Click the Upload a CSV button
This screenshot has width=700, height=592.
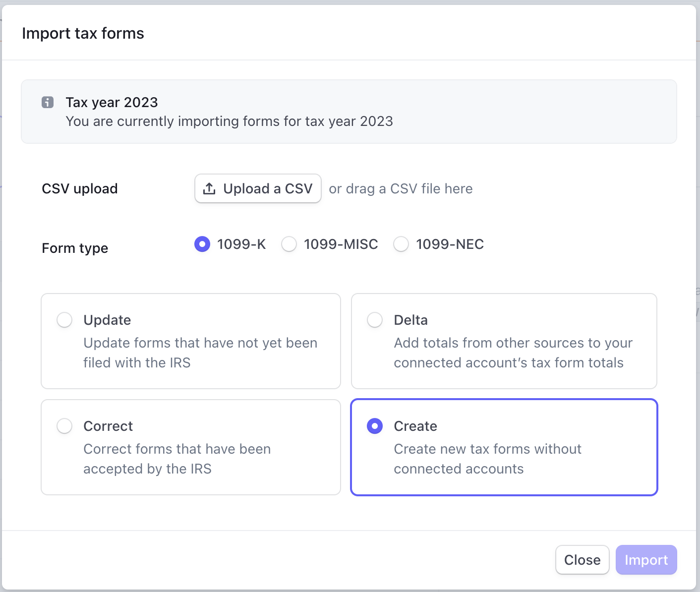[258, 188]
